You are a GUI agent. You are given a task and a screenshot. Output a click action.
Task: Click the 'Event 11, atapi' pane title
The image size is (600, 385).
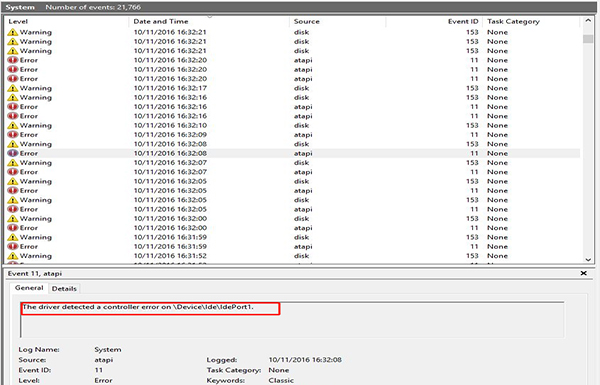coord(35,274)
